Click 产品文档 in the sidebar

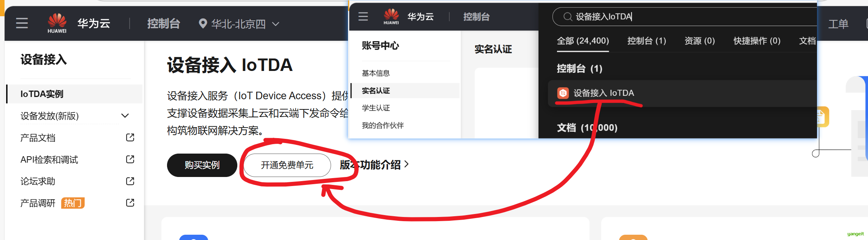(38, 138)
